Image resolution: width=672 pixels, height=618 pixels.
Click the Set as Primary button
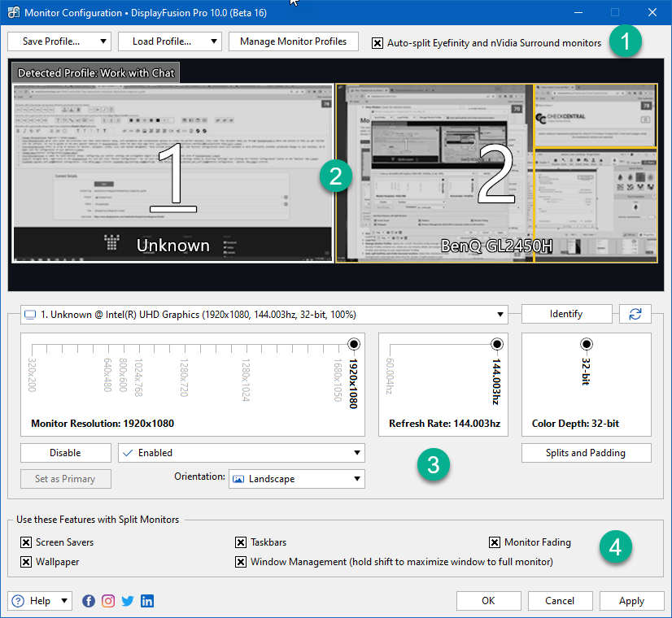coord(66,479)
